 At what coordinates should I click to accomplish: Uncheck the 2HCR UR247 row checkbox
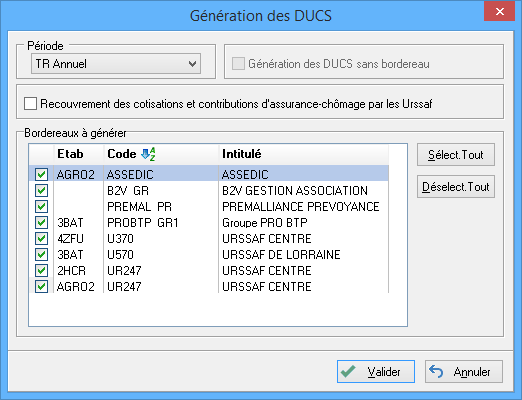41,270
